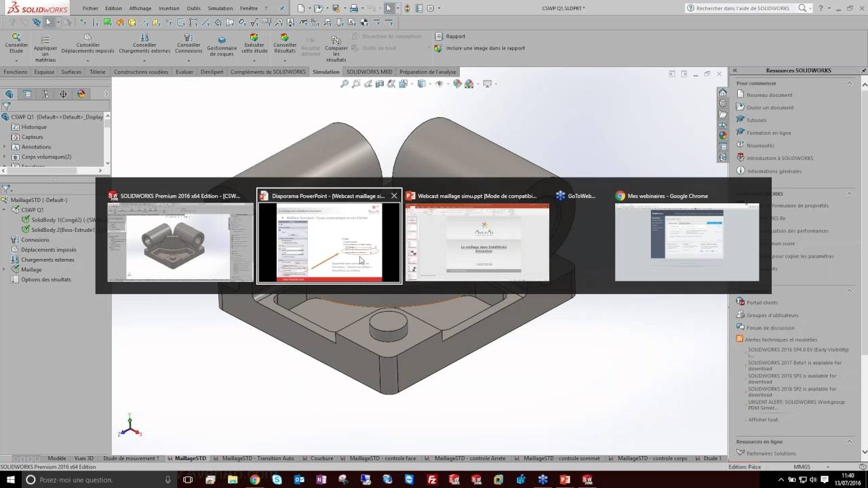Select Historique in the feature tree

pyautogui.click(x=34, y=127)
